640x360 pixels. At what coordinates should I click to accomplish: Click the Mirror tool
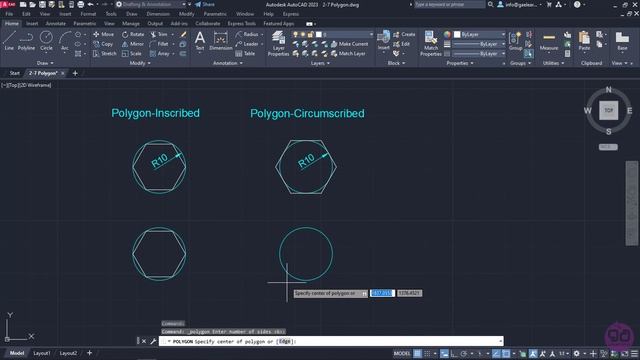[x=133, y=44]
